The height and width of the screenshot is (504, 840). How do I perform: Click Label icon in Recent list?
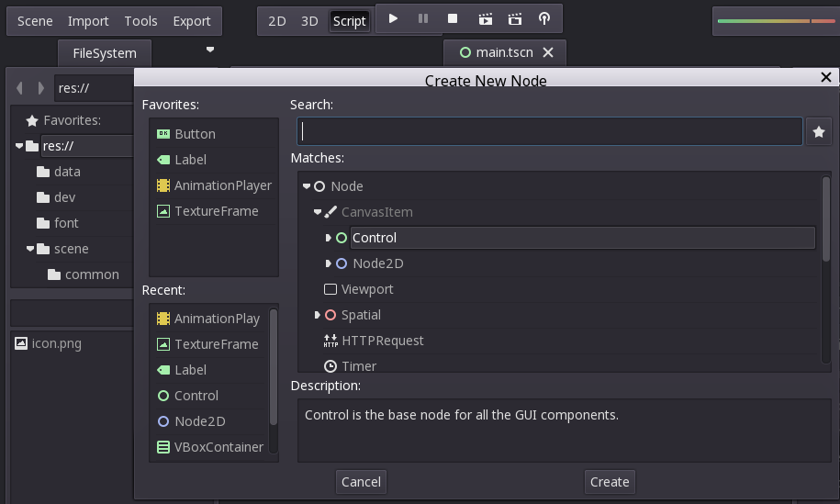[x=163, y=370]
